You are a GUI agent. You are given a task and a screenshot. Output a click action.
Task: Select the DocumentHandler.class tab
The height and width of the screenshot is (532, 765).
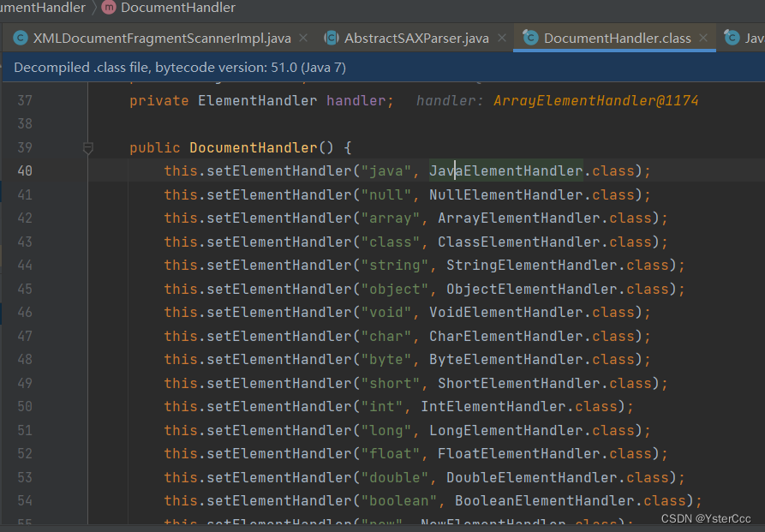tap(617, 38)
